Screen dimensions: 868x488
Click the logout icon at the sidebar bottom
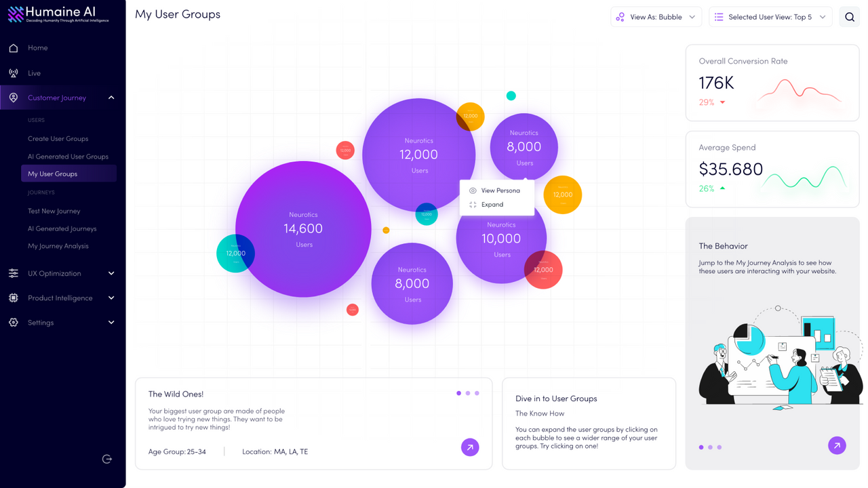(x=106, y=459)
